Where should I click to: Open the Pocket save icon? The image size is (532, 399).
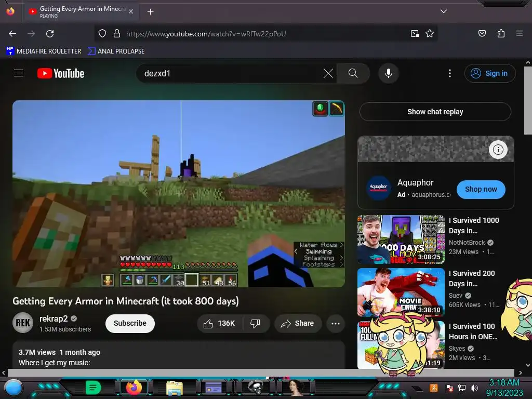click(482, 33)
